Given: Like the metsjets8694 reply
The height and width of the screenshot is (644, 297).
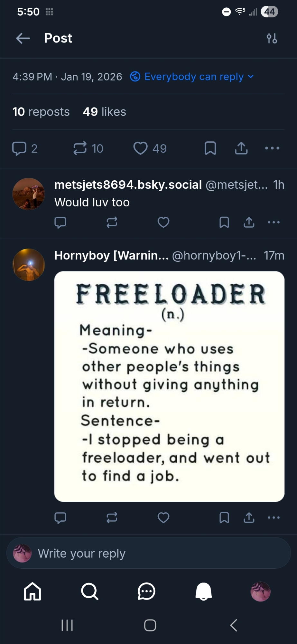Looking at the screenshot, I should point(163,223).
